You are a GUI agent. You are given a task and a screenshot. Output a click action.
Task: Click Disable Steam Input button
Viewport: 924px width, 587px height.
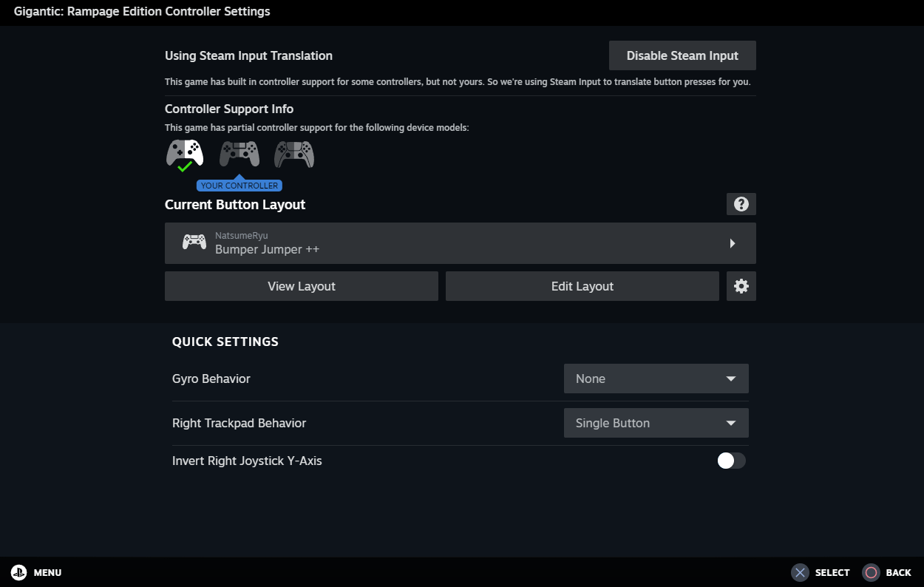click(x=682, y=55)
